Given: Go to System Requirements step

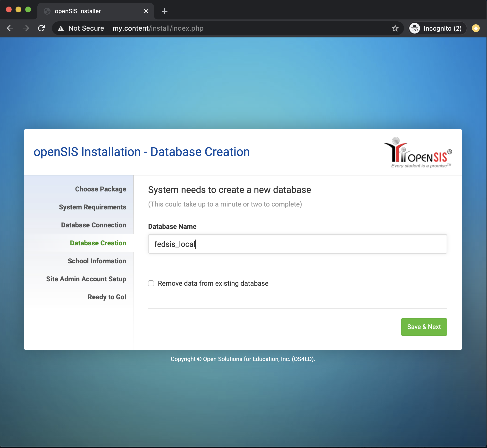Looking at the screenshot, I should [x=92, y=207].
